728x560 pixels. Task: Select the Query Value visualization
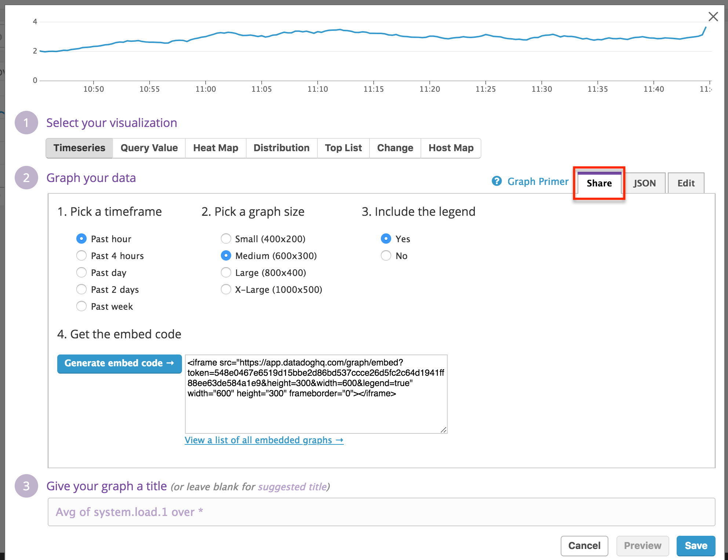click(149, 148)
